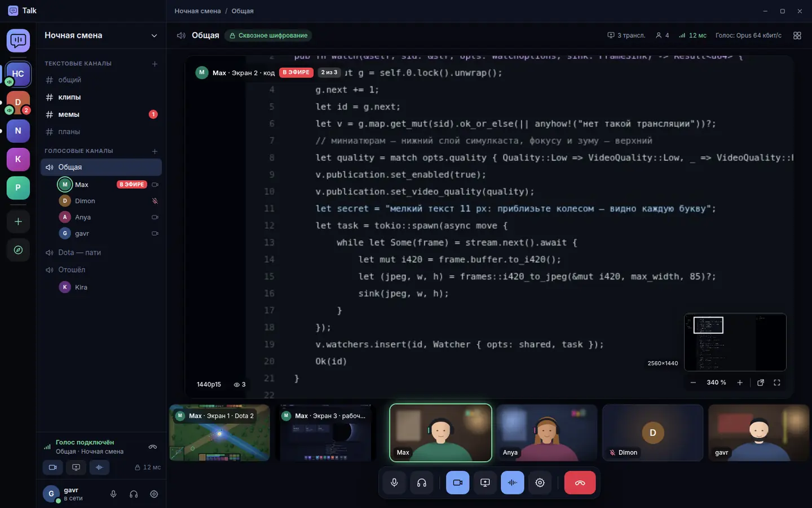Open the #общий text channel
The image size is (812, 508).
101,80
